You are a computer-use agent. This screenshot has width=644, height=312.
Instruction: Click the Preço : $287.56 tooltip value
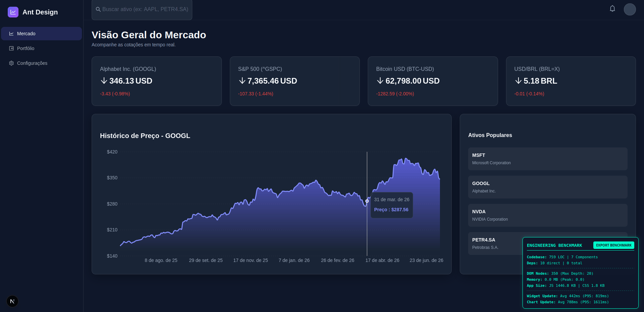[391, 210]
